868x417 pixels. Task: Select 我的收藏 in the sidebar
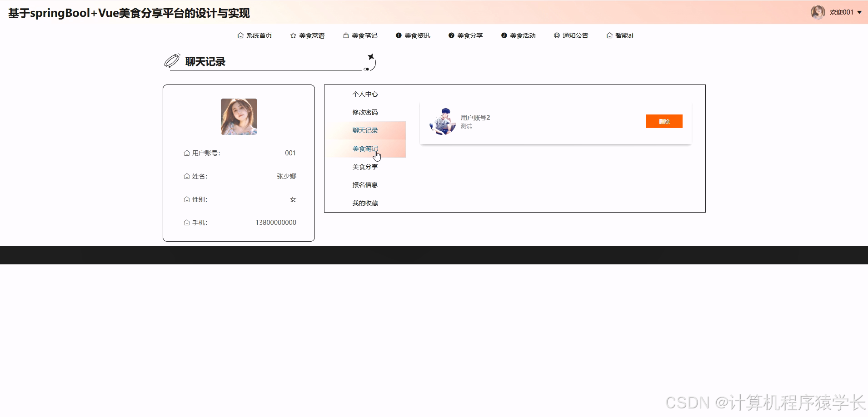(x=365, y=203)
